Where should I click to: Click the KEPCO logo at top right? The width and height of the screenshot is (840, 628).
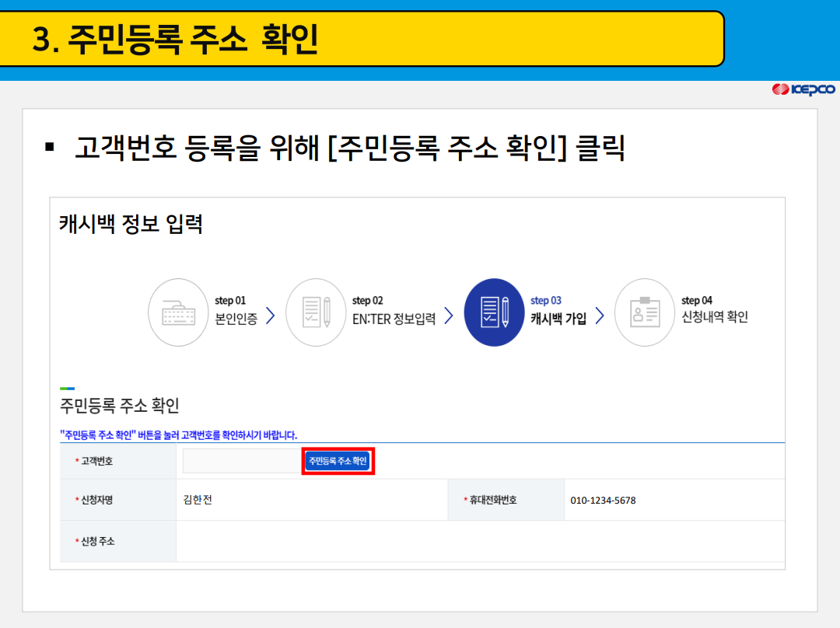805,89
